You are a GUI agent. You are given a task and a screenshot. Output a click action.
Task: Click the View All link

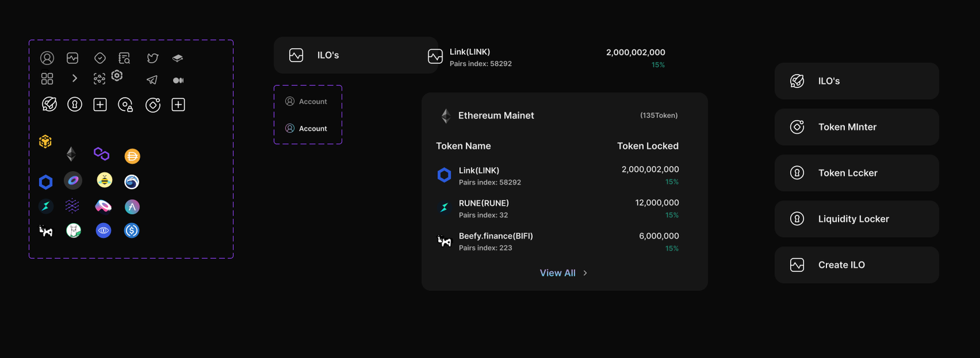[558, 273]
